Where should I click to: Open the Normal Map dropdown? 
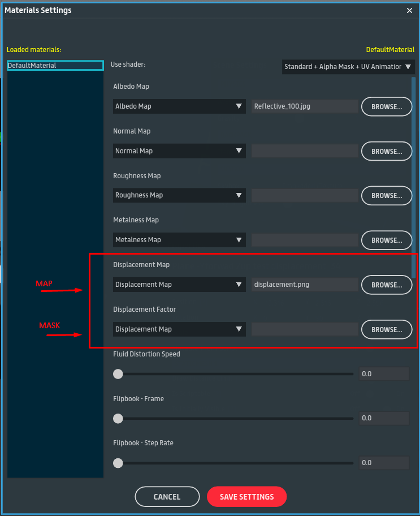tap(179, 151)
